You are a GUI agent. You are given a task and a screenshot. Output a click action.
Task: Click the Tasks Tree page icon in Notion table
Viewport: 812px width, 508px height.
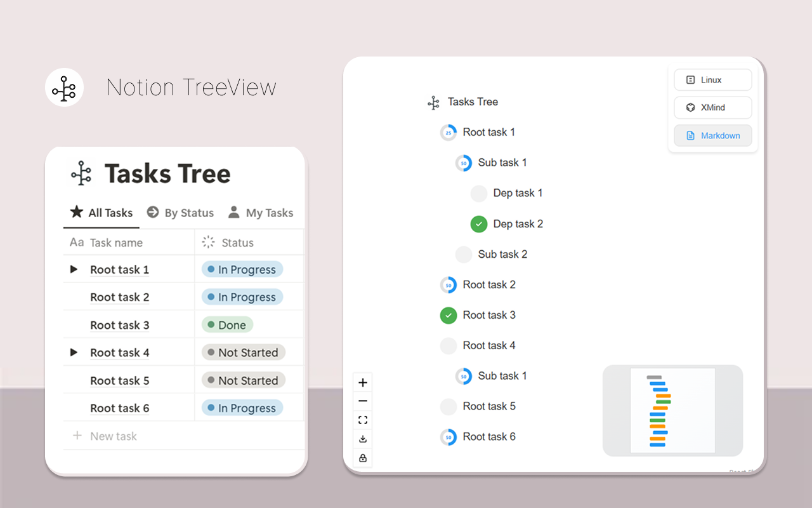point(81,173)
